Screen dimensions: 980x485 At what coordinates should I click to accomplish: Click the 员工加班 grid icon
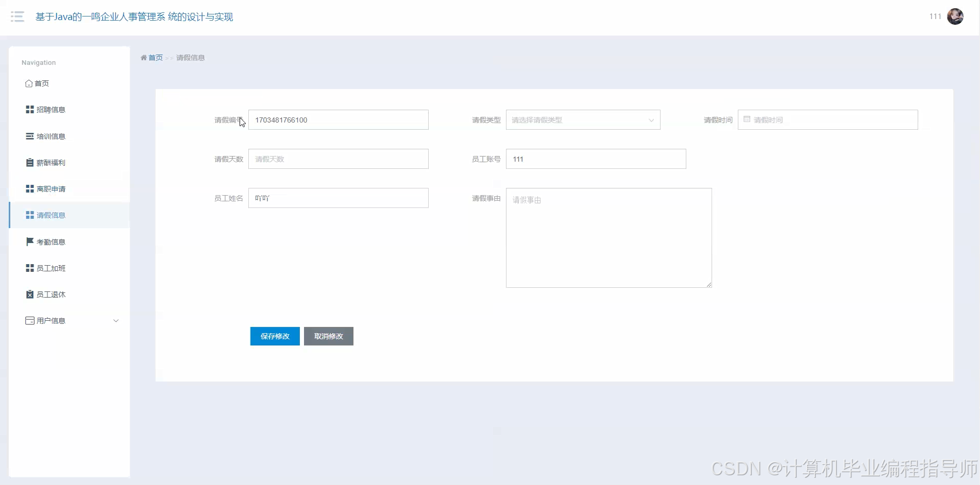[30, 268]
